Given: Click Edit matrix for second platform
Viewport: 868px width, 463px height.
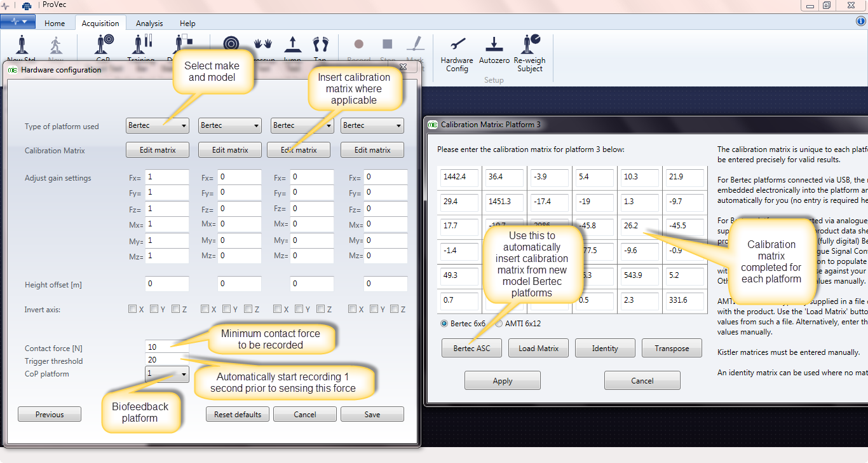Looking at the screenshot, I should click(230, 150).
